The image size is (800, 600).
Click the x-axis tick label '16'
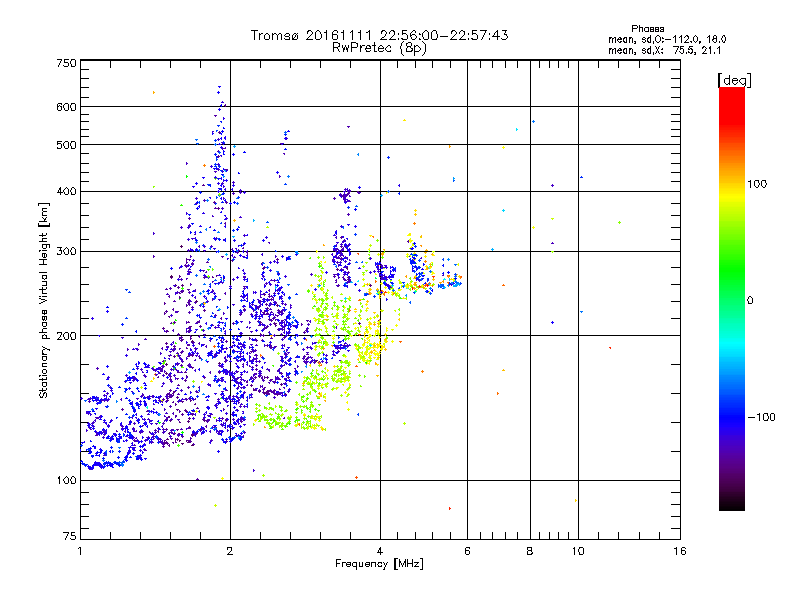pyautogui.click(x=680, y=551)
